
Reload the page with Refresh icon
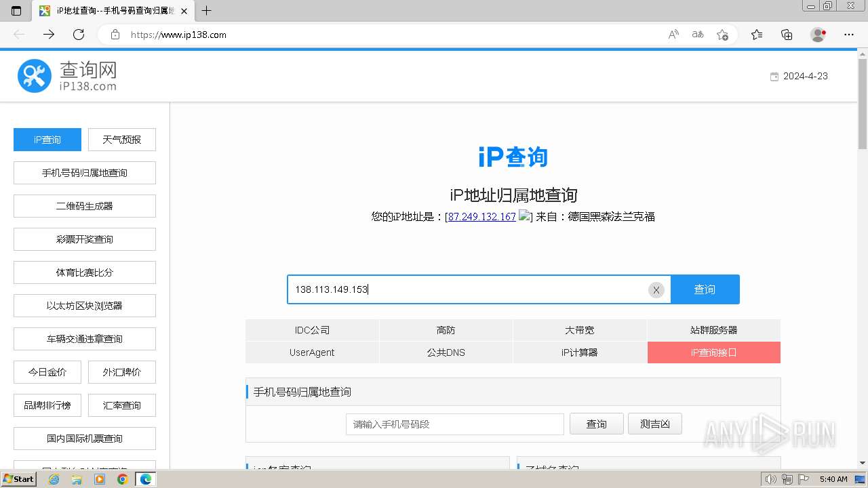coord(79,35)
